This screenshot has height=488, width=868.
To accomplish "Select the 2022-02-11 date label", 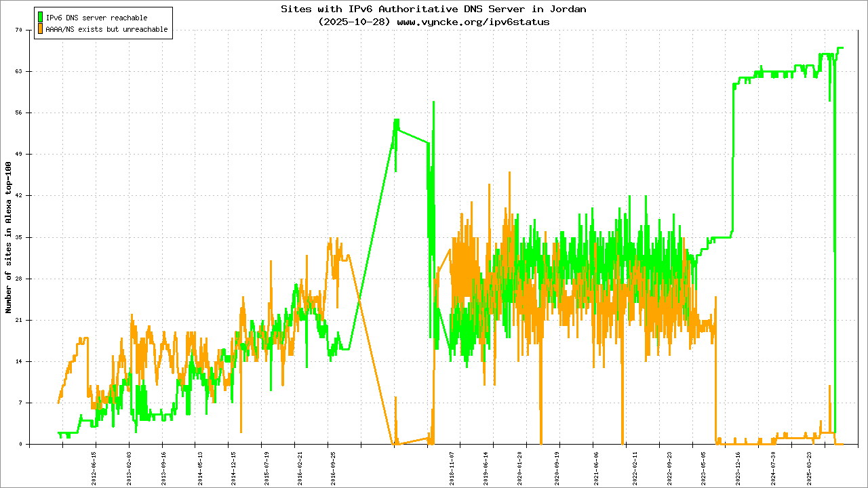I will [x=635, y=469].
